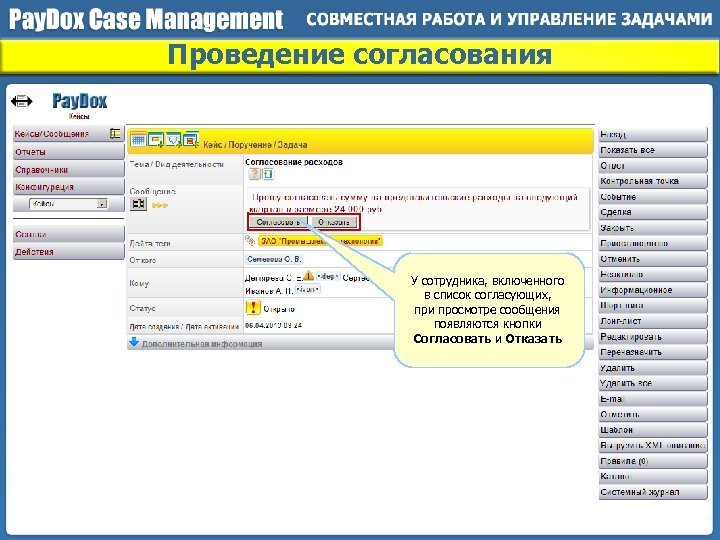Click the Редактировать button
This screenshot has width=720, height=540.
[x=652, y=337]
